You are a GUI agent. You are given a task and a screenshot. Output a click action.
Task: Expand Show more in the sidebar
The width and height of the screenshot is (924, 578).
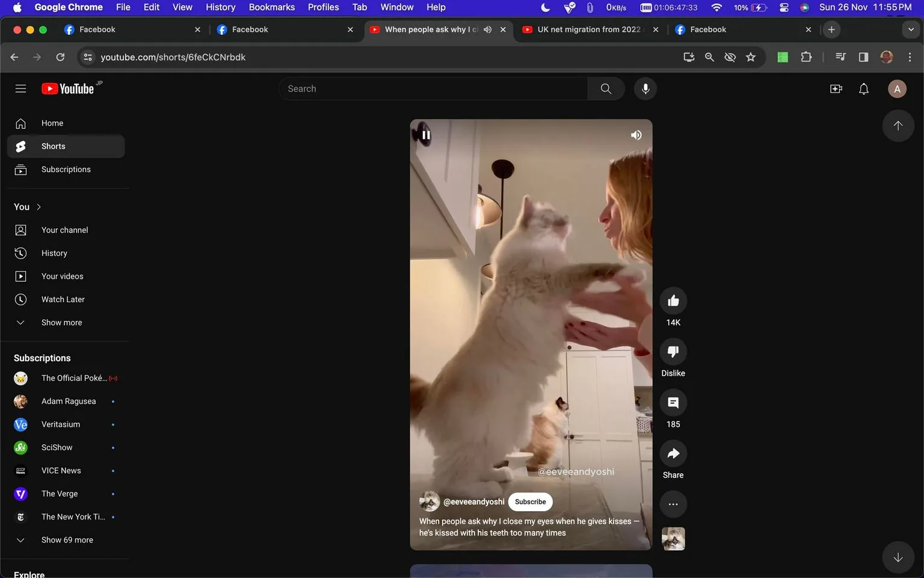(61, 322)
